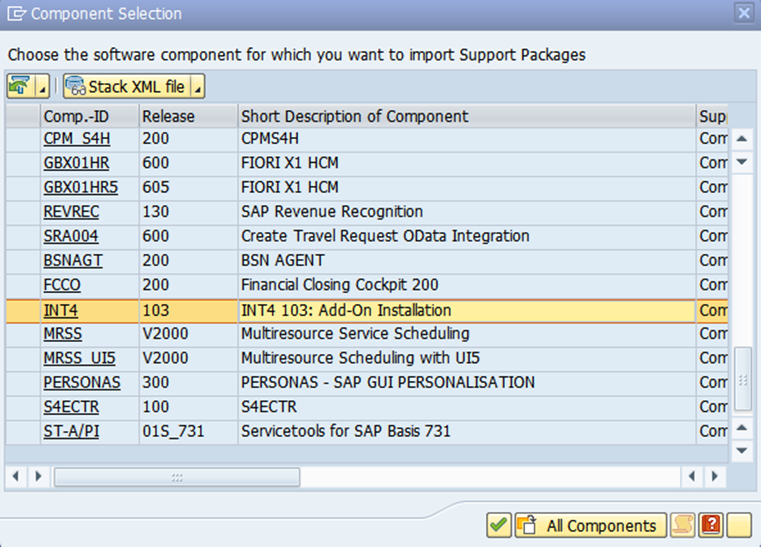The height and width of the screenshot is (547, 761).
Task: Click the green checkmark confirm button
Action: [498, 525]
